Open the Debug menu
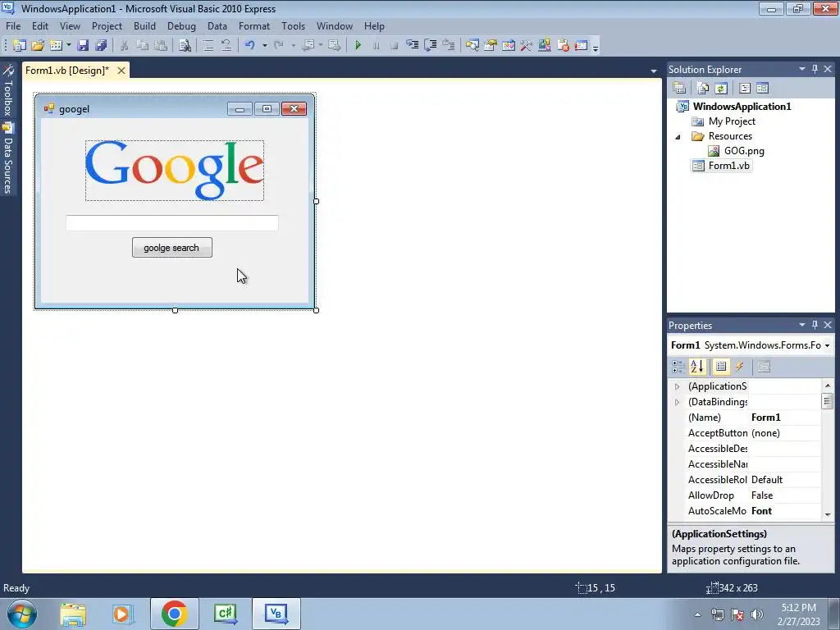Image resolution: width=840 pixels, height=630 pixels. 181,25
